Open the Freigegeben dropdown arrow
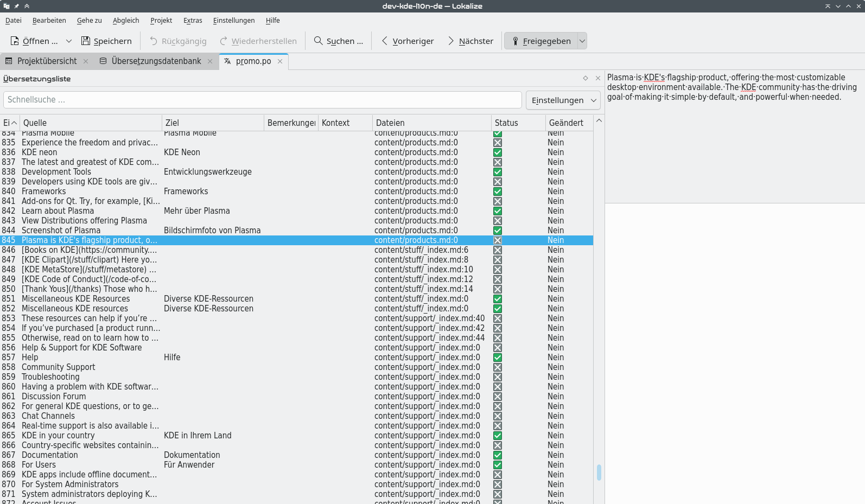Image resolution: width=865 pixels, height=504 pixels. click(582, 41)
